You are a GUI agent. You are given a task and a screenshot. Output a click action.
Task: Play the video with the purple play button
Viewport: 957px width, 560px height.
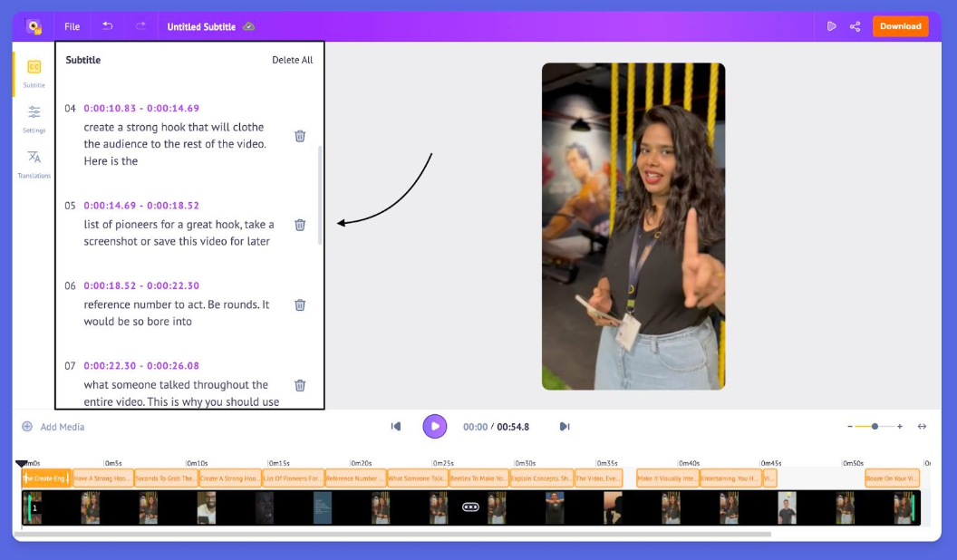click(x=435, y=427)
